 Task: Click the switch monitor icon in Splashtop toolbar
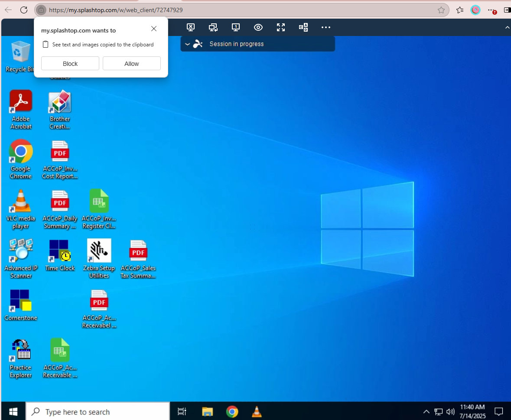click(x=213, y=27)
